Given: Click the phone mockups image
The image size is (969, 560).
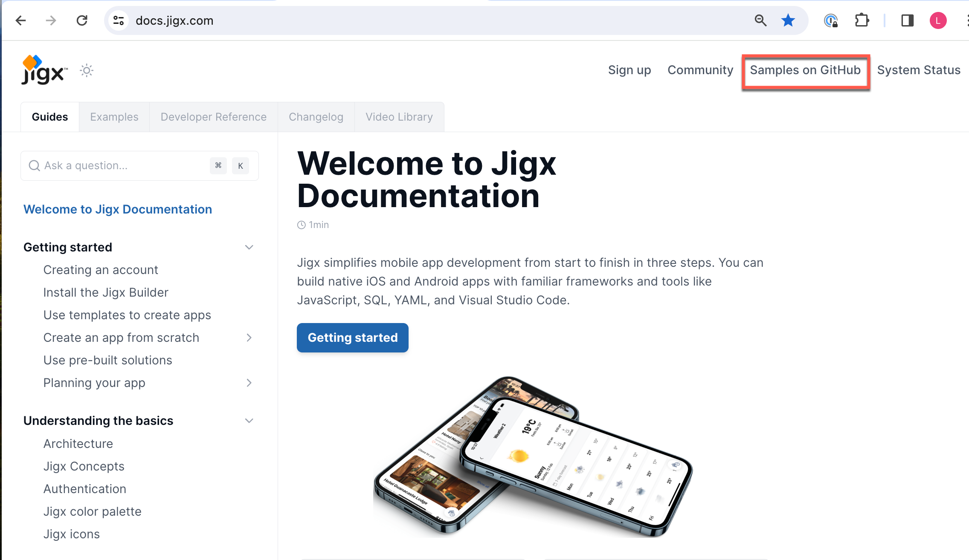Looking at the screenshot, I should click(x=532, y=456).
